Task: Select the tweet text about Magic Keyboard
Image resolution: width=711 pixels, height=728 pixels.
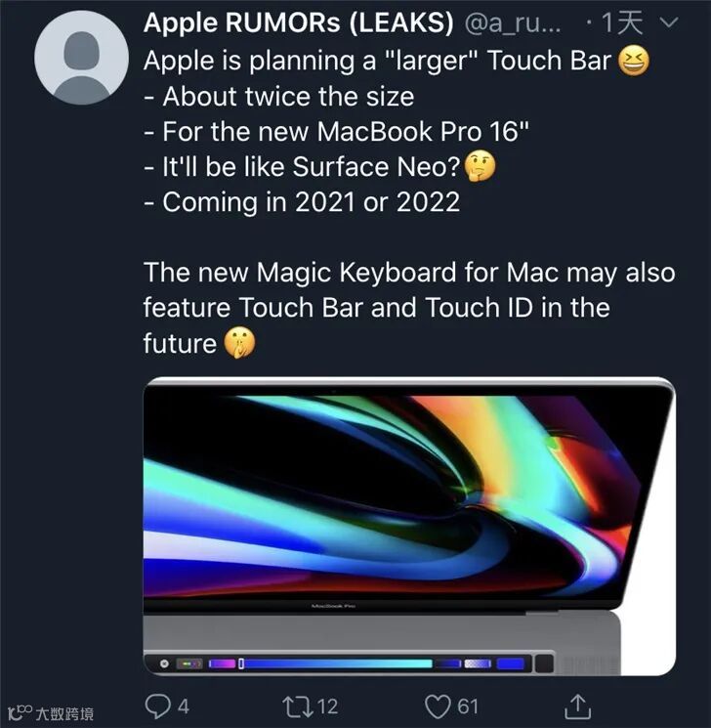Action: (x=409, y=308)
